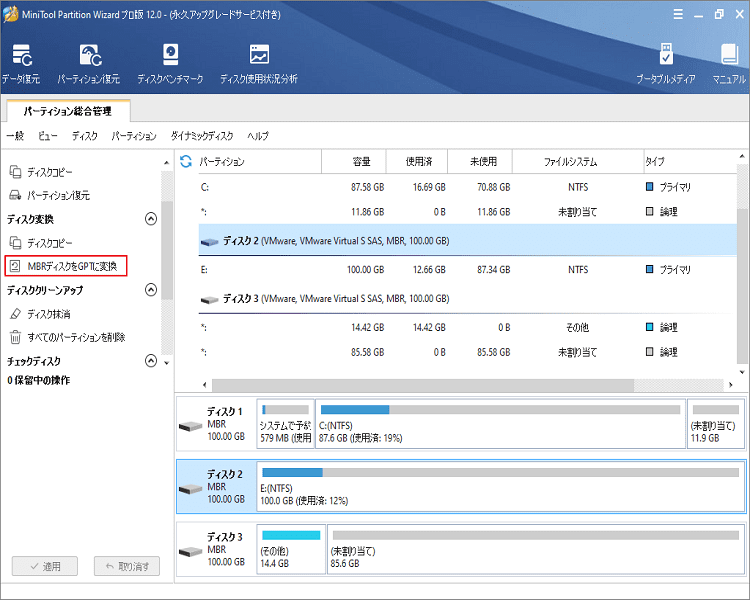The height and width of the screenshot is (600, 750).
Task: Click Delete All Partitions (すべてのパーティションを削除)
Action: 68,337
